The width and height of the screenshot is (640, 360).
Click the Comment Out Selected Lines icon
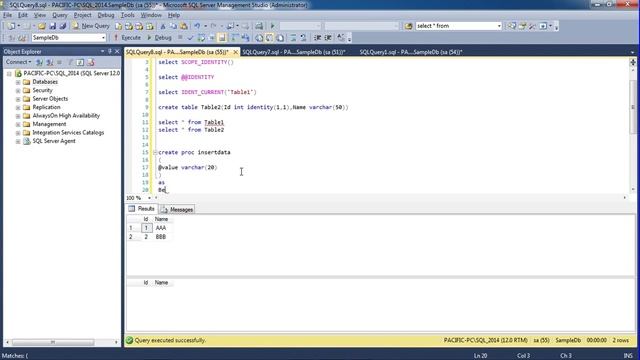click(x=293, y=38)
